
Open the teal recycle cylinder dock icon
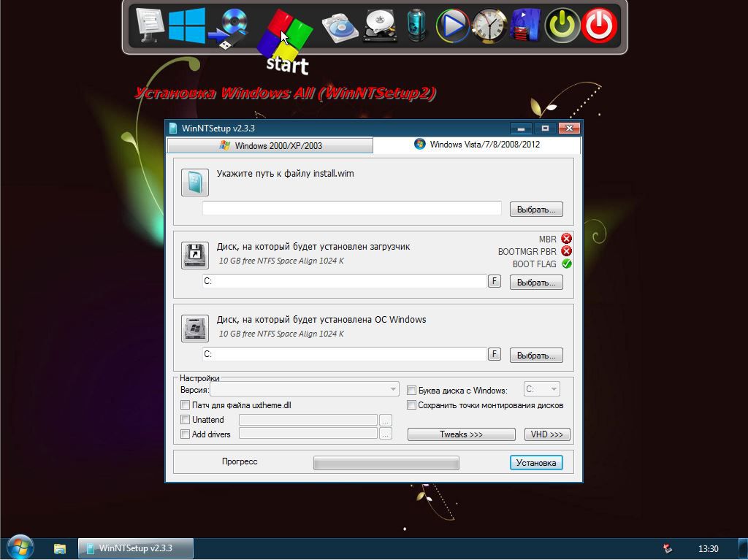tap(416, 26)
